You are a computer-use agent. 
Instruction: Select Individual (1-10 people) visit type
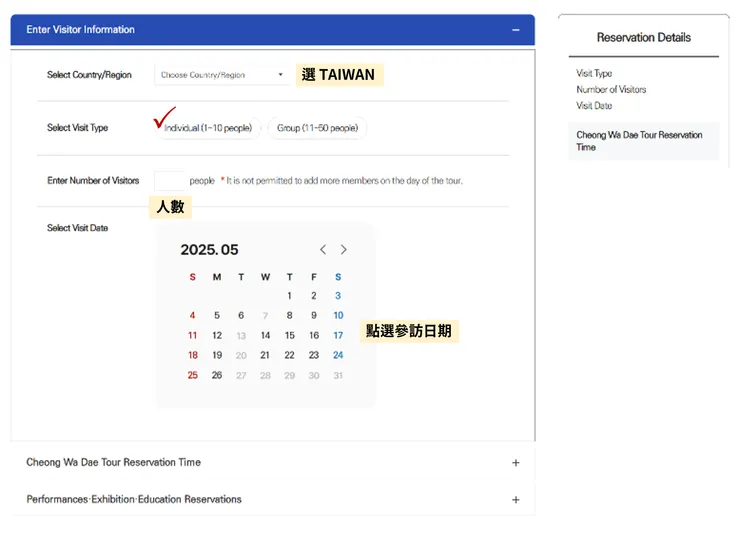click(x=208, y=128)
